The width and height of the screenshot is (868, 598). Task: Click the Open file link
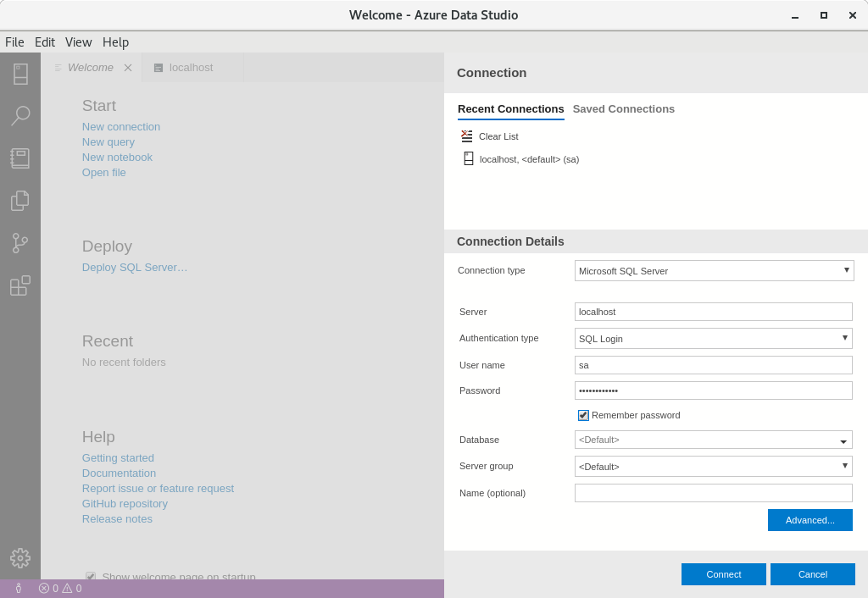click(104, 173)
